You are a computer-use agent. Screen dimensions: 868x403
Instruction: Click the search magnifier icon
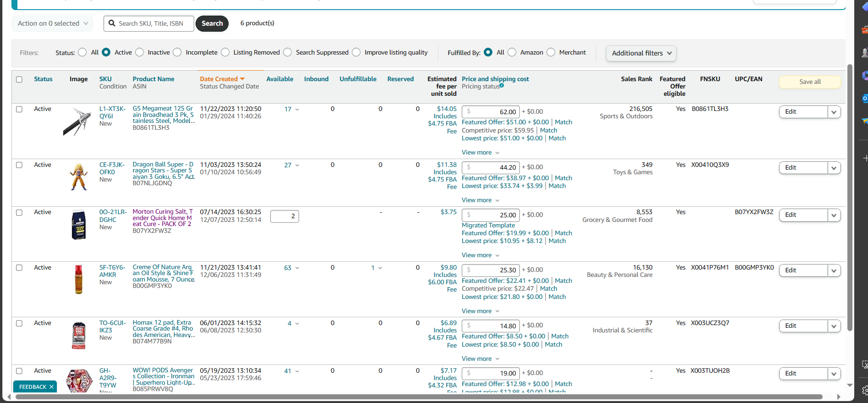click(112, 23)
